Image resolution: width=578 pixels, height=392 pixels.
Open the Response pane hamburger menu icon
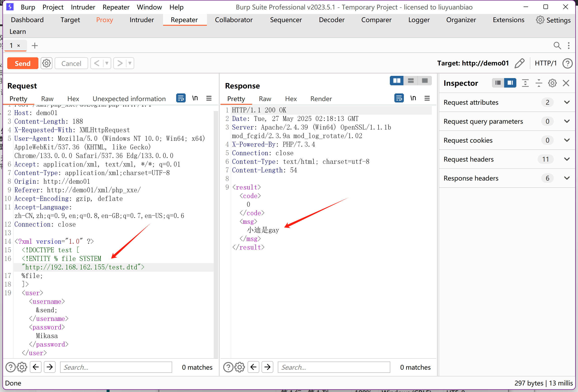(x=427, y=98)
